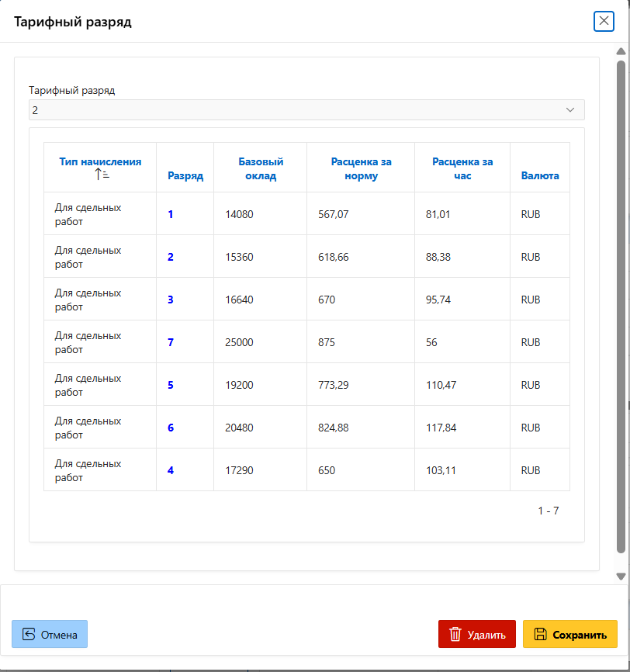Open разряд 4 link in last row
The width and height of the screenshot is (630, 672).
pos(171,470)
